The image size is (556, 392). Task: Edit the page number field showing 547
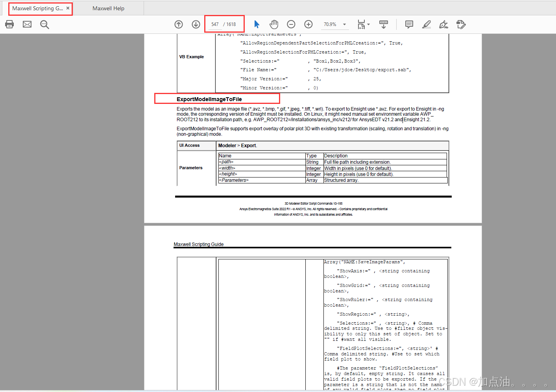215,24
